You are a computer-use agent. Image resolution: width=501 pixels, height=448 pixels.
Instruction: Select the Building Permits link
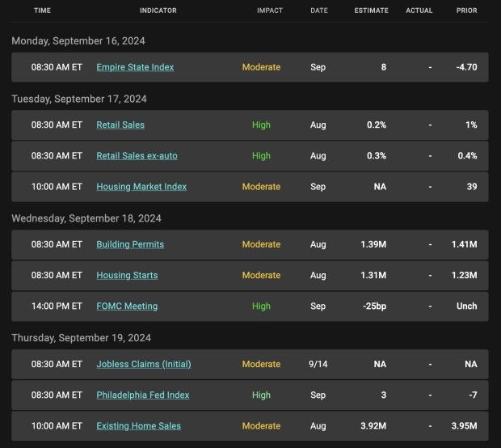pos(130,244)
